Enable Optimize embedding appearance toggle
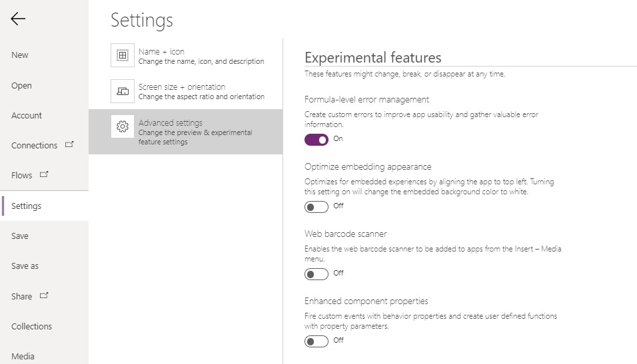Screen dimensions: 637x364 pos(317,207)
